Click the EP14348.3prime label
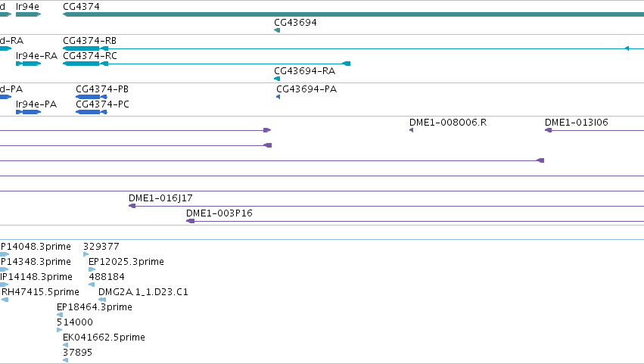Screen dimensions: 644x364 pyautogui.click(x=36, y=262)
